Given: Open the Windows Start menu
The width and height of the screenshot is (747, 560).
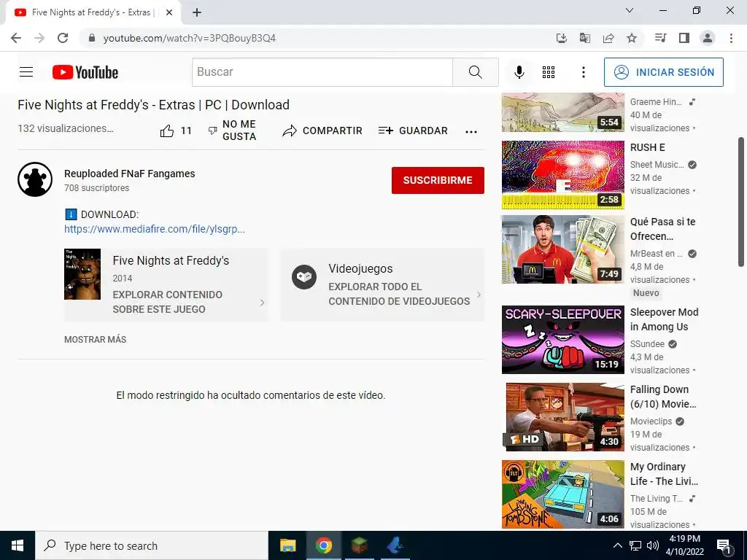Looking at the screenshot, I should pyautogui.click(x=18, y=545).
